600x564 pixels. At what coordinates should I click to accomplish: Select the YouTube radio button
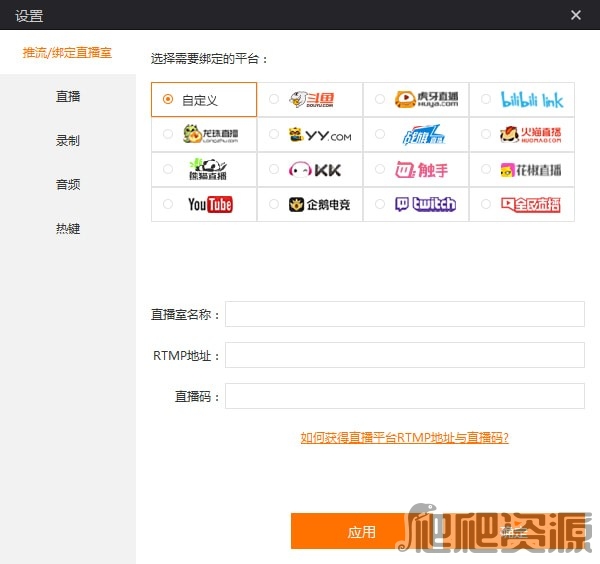click(x=168, y=204)
